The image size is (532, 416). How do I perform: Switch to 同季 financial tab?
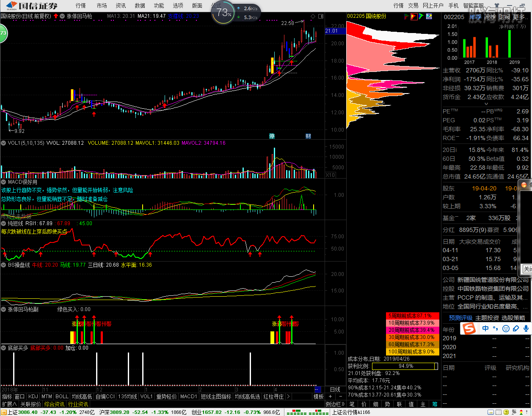(x=490, y=17)
